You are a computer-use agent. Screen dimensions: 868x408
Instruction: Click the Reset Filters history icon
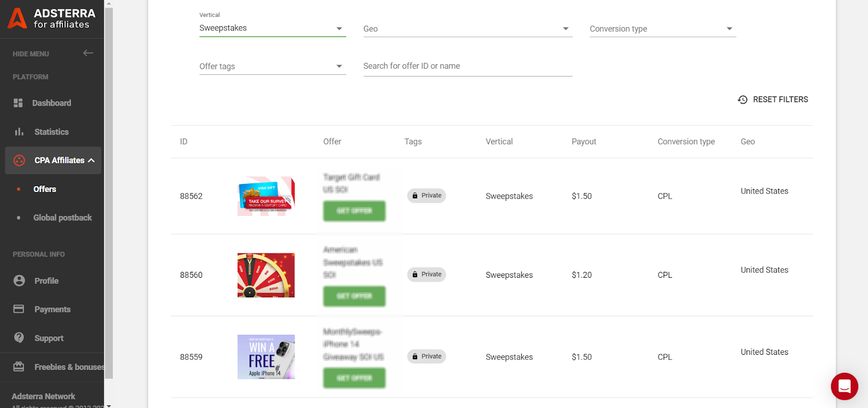tap(743, 100)
